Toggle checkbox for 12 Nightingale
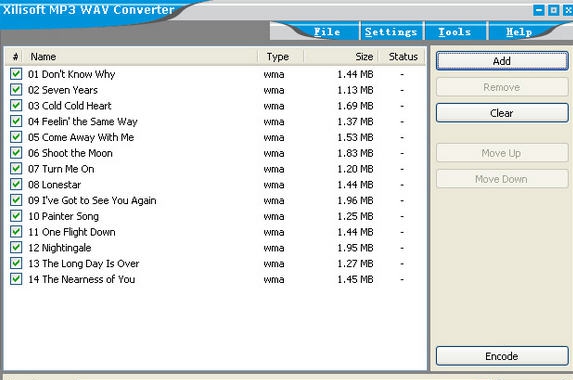Screen dimensions: 573x380 [x=16, y=247]
